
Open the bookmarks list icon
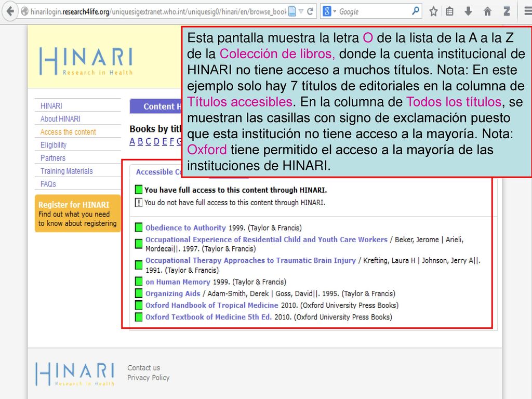[x=449, y=11]
